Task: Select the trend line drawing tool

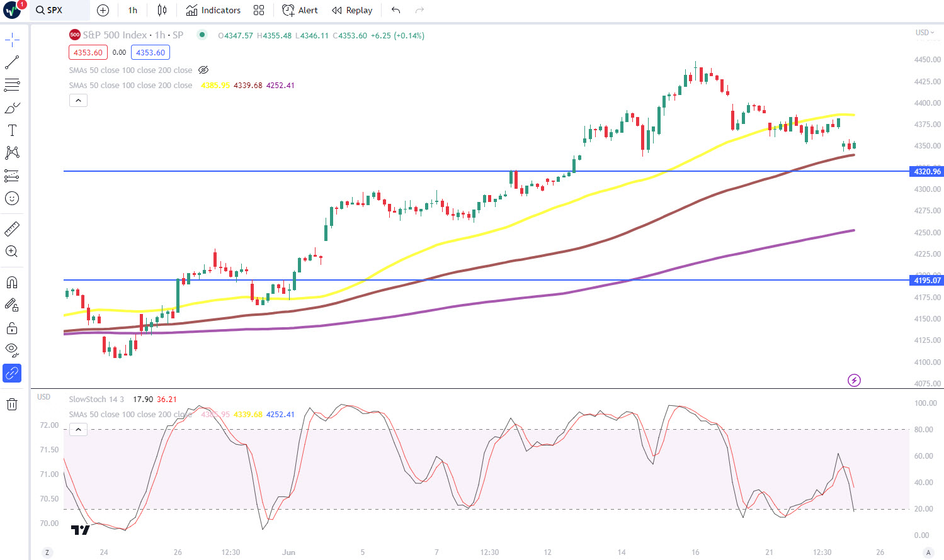Action: pyautogui.click(x=12, y=62)
